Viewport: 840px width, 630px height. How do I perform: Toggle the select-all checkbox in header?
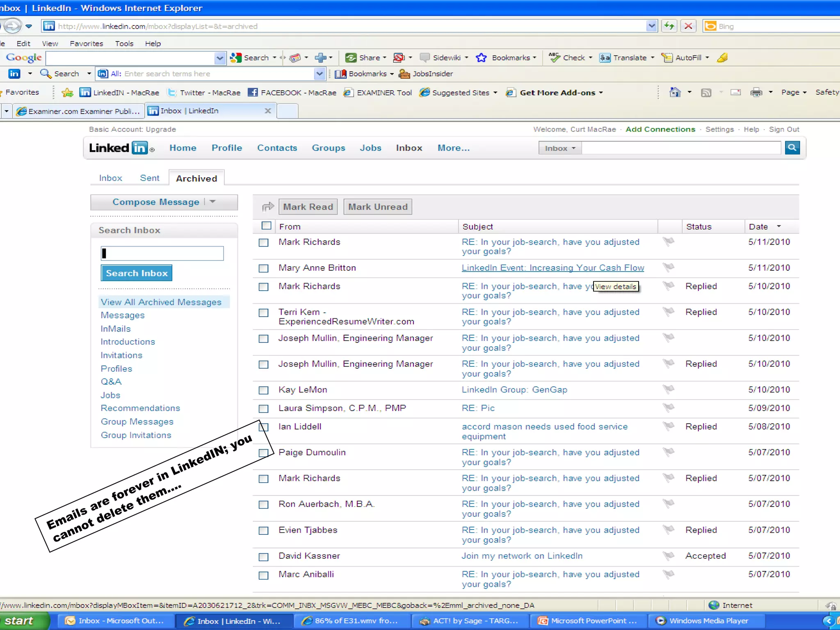[x=267, y=226]
